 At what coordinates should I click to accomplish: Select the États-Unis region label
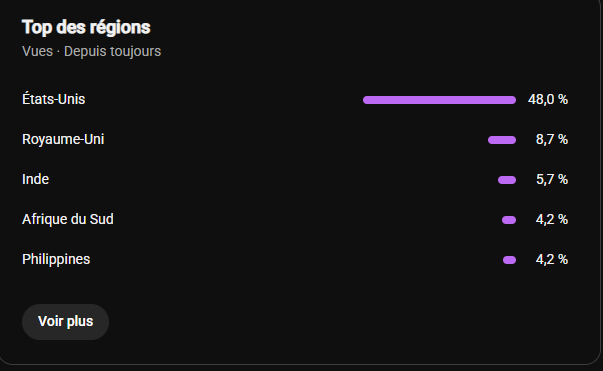(53, 99)
